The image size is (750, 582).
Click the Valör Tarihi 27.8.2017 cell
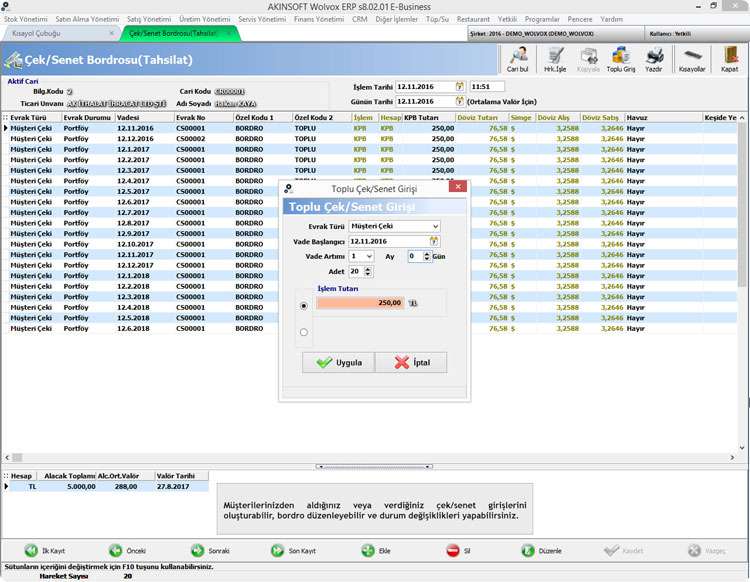click(182, 486)
